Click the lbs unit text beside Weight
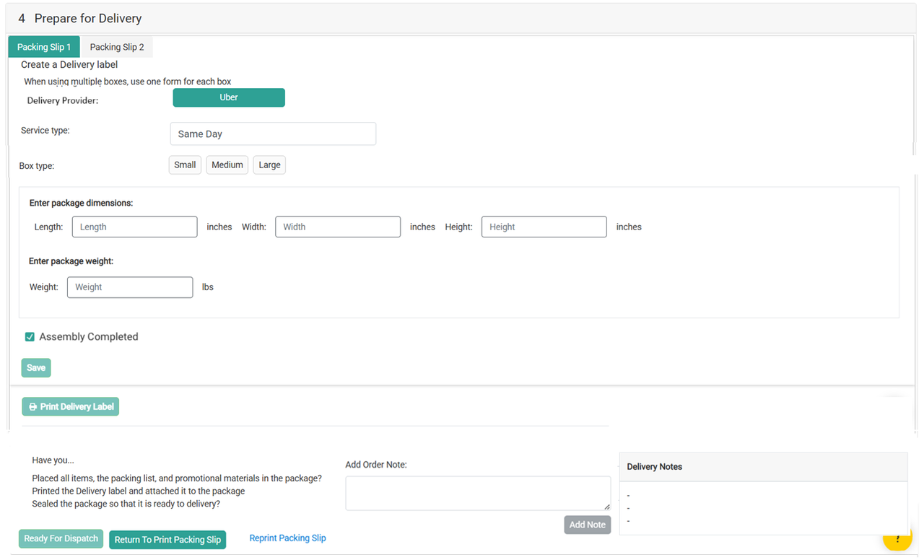 tap(208, 287)
